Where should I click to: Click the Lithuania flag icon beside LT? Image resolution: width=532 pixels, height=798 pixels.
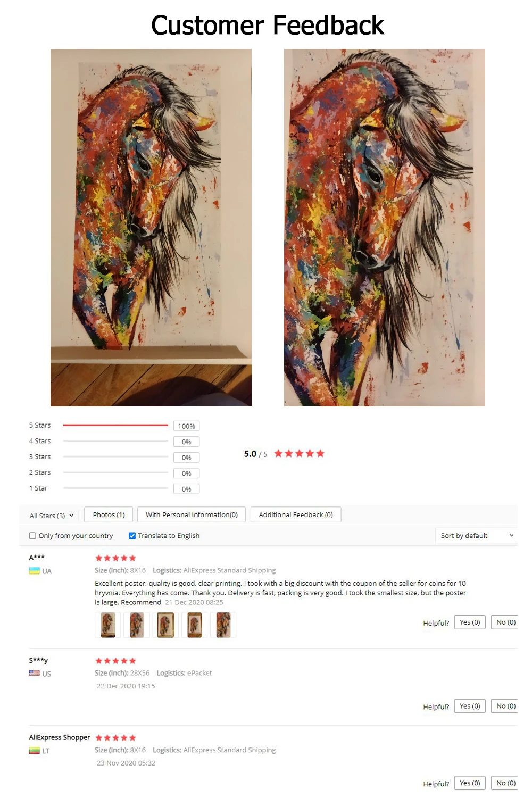(x=34, y=751)
